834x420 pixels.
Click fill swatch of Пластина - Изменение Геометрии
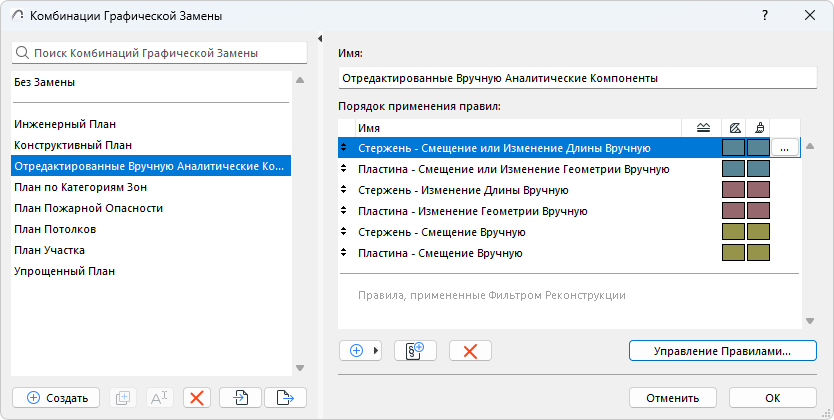[733, 211]
